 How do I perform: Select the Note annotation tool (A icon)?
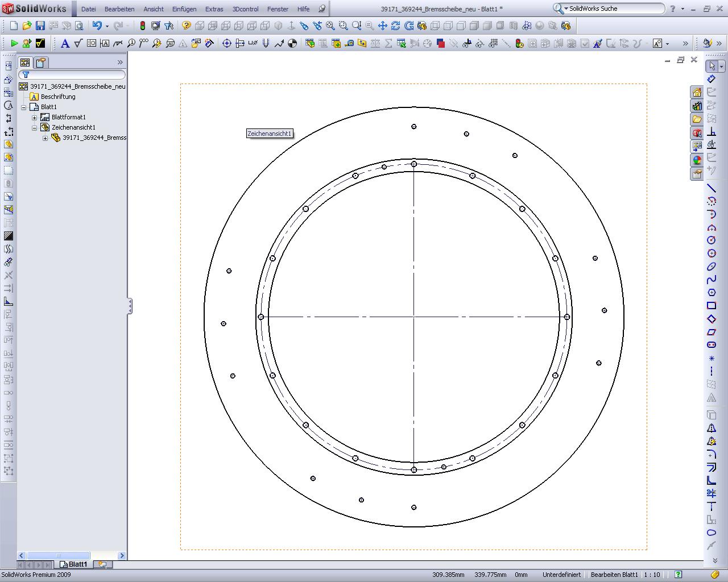point(65,43)
